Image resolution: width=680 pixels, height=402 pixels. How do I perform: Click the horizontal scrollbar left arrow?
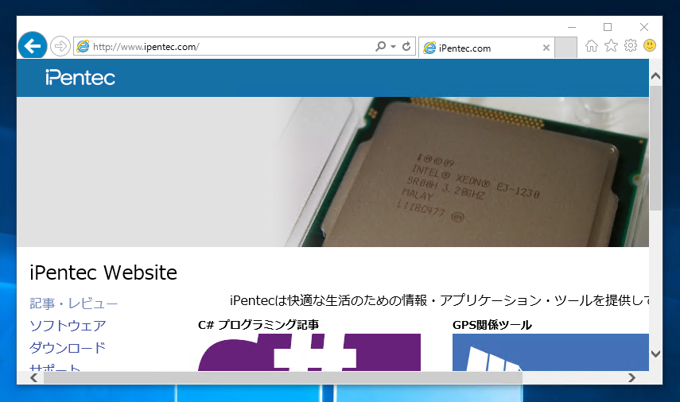click(x=34, y=378)
